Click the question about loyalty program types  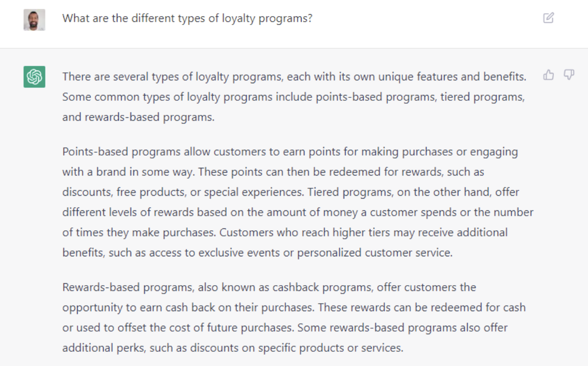click(x=187, y=19)
